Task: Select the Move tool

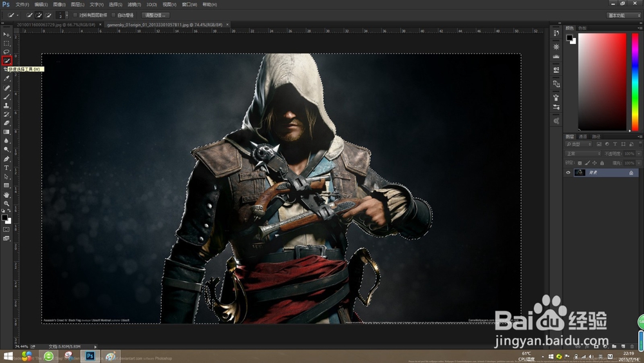Action: pos(6,35)
